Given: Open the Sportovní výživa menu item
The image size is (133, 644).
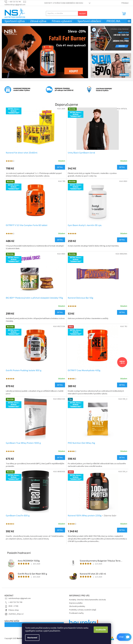Looking at the screenshot, I should coord(14,21).
